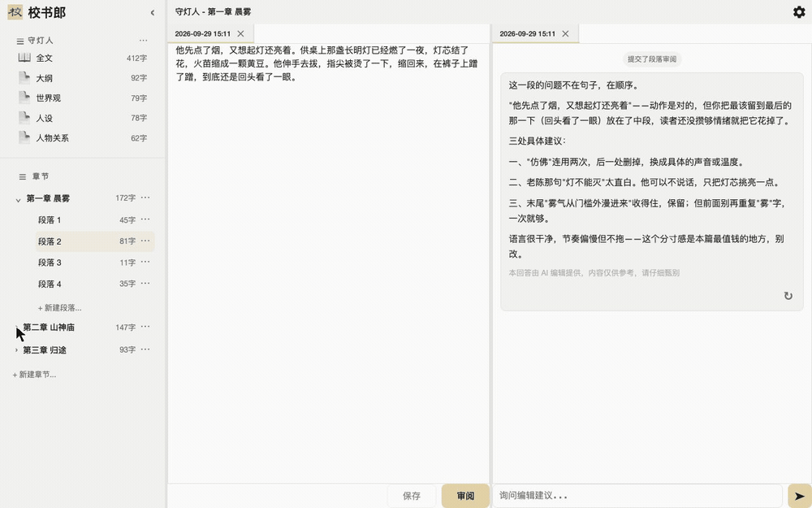Select 段落 3 in chapter one
The width and height of the screenshot is (812, 508).
click(95, 263)
